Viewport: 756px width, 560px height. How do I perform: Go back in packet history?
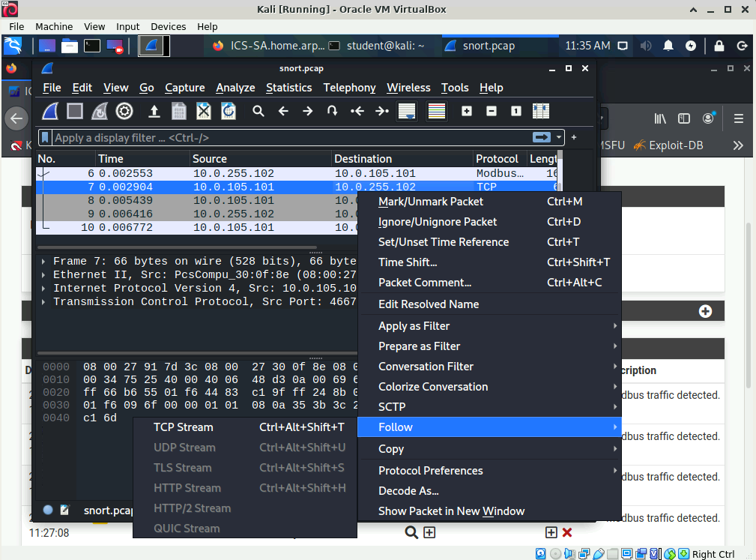(283, 112)
